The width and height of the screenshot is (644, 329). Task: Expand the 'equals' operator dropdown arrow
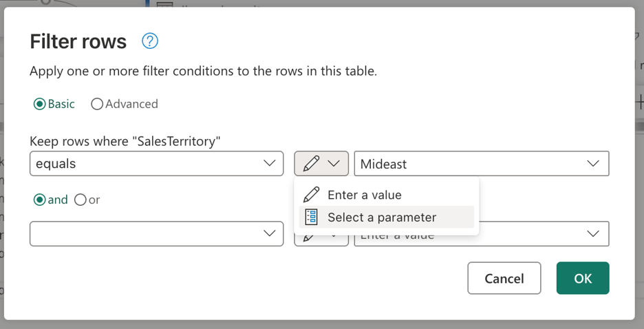point(270,164)
